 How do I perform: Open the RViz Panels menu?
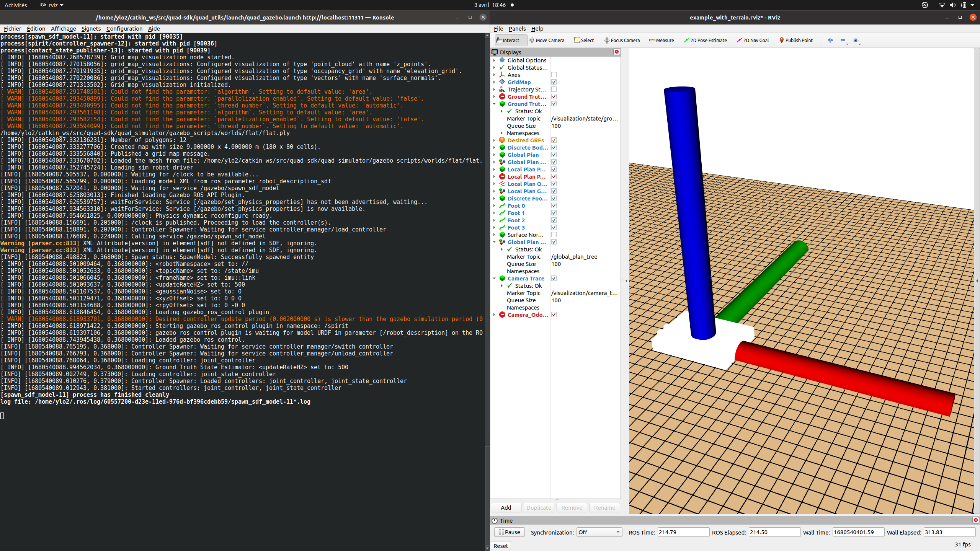517,29
